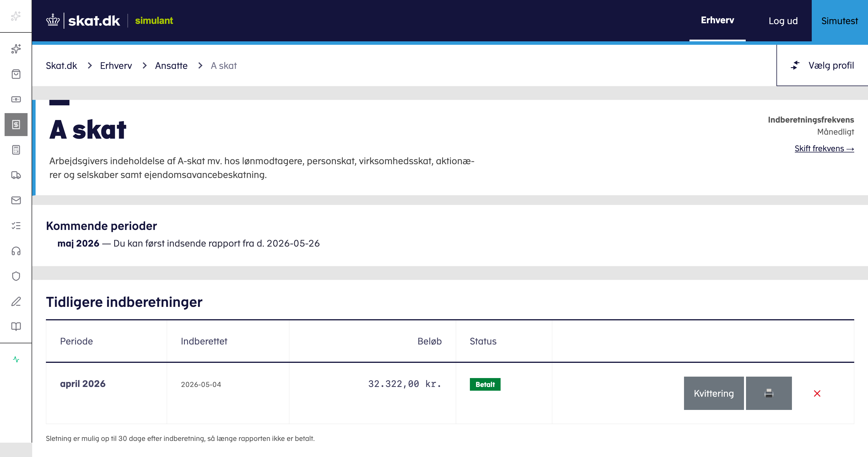Open the Erhverv tab in header

717,20
